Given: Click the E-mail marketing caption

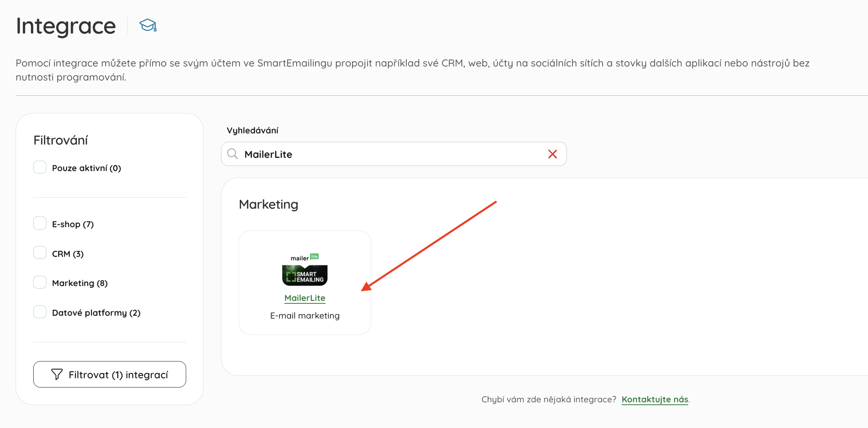Looking at the screenshot, I should coord(305,316).
